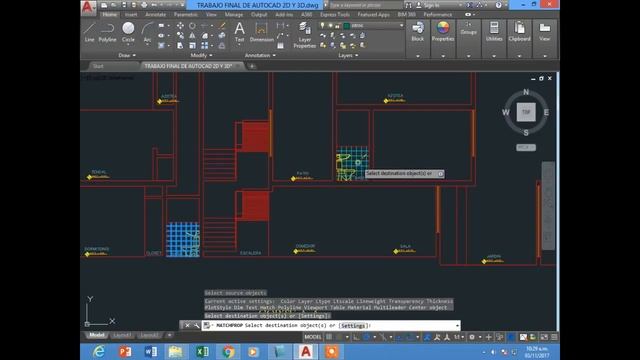Select the Dimension tool
This screenshot has height=360, width=640.
point(262,32)
